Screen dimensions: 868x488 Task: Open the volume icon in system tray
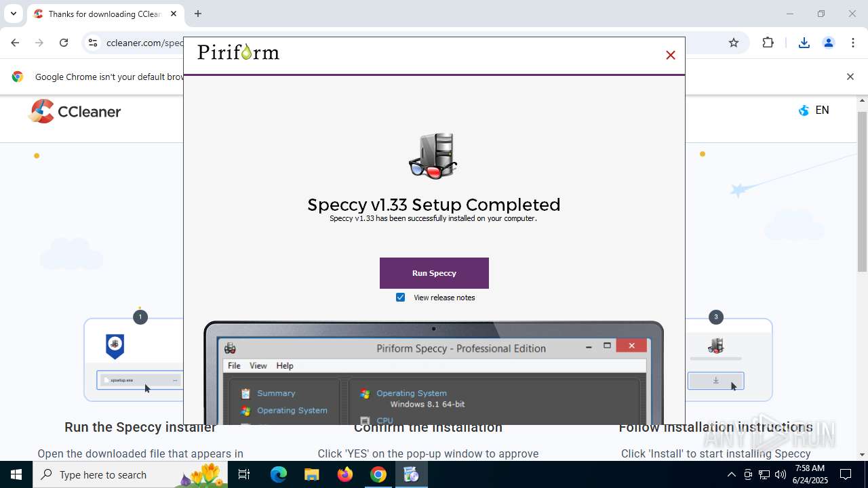(x=781, y=474)
